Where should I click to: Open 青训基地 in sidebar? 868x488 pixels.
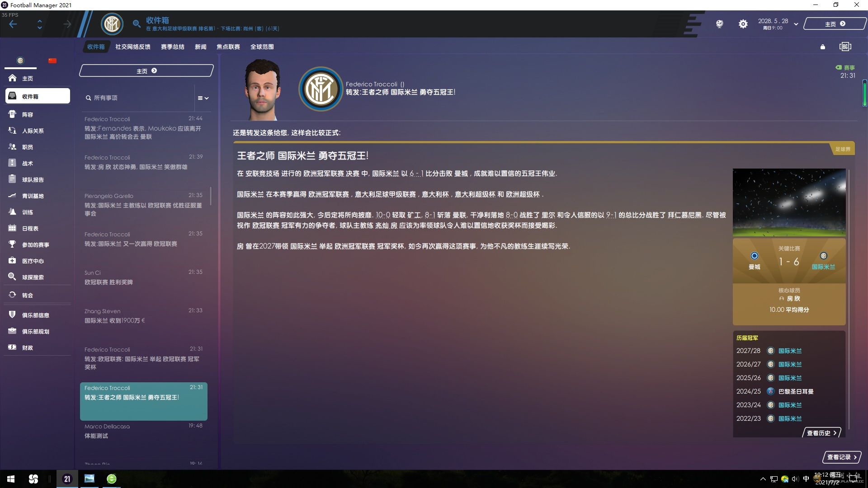[37, 196]
